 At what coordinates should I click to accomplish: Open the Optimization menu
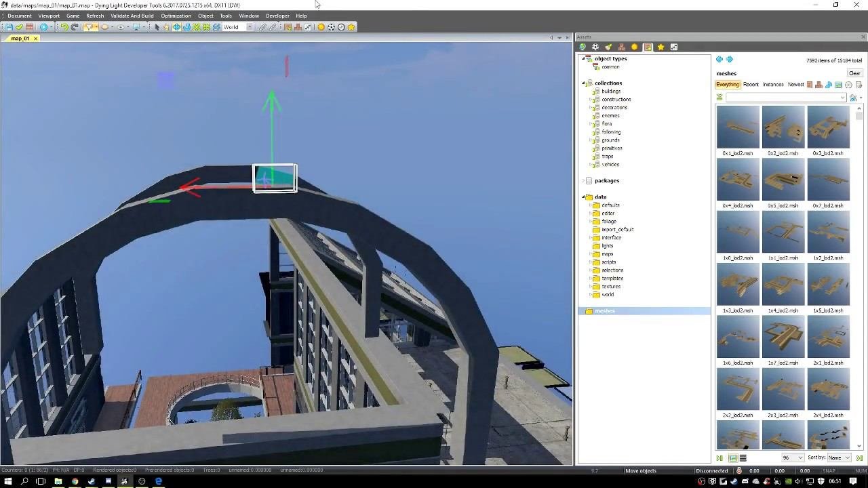176,16
